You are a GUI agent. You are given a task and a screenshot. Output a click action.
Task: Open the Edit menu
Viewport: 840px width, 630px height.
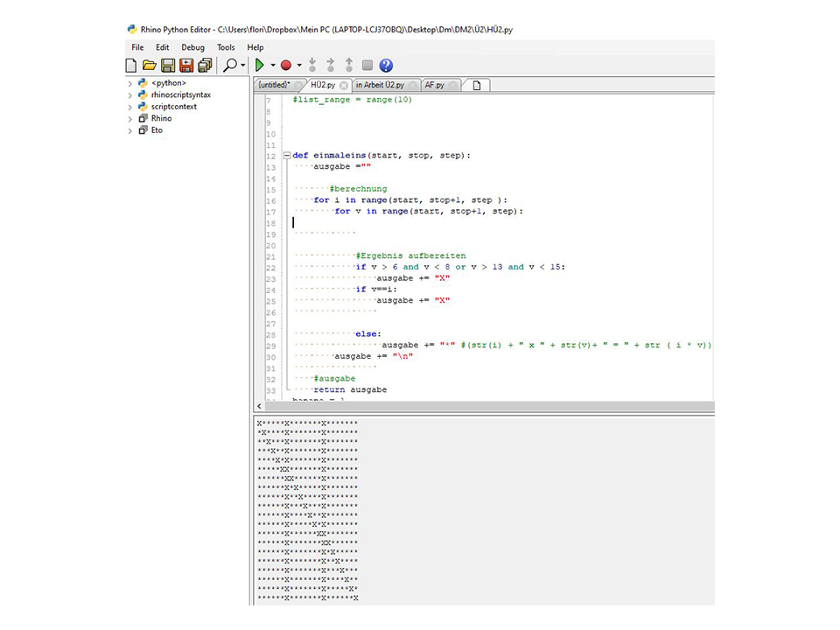163,47
